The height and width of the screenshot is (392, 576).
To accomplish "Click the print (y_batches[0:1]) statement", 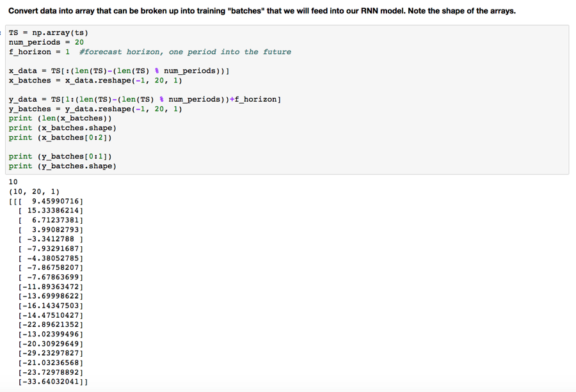I will [x=60, y=157].
